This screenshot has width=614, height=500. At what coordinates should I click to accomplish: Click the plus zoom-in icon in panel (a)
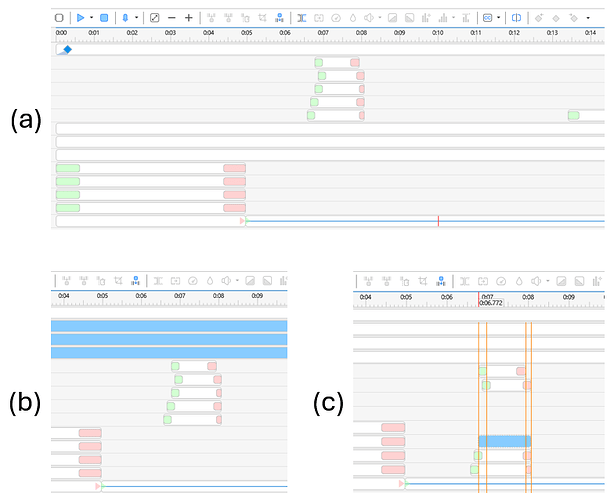[x=189, y=18]
